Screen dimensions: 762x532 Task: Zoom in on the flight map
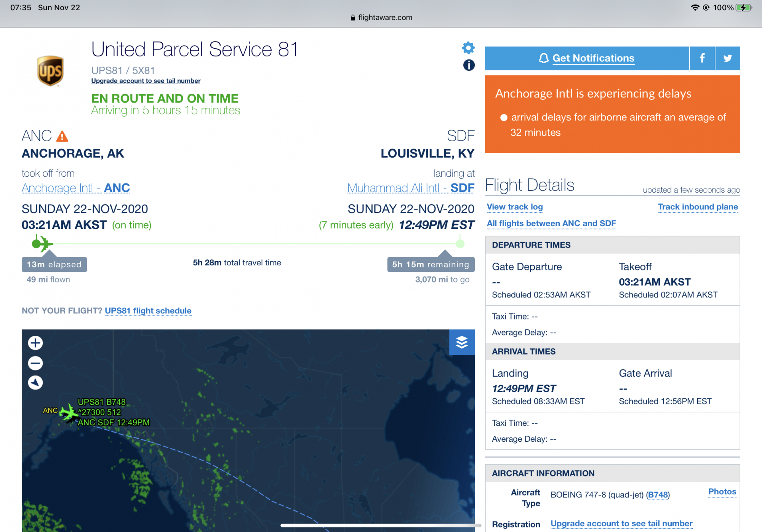35,343
